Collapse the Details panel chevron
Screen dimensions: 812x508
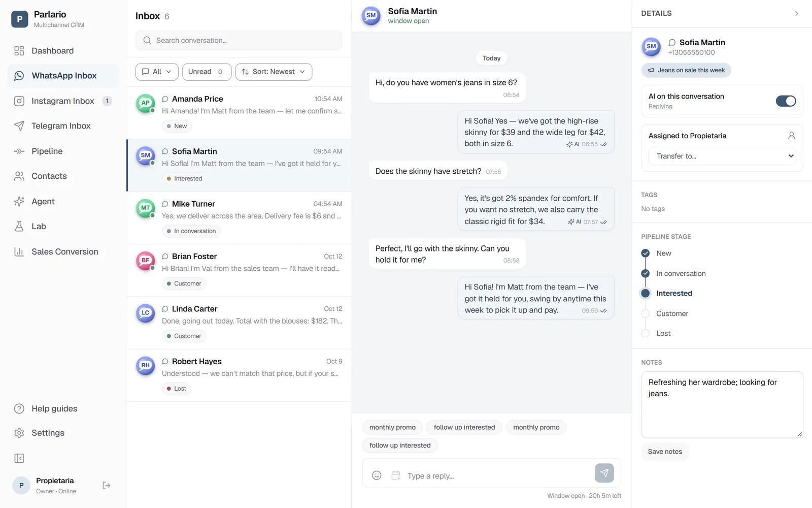point(796,14)
